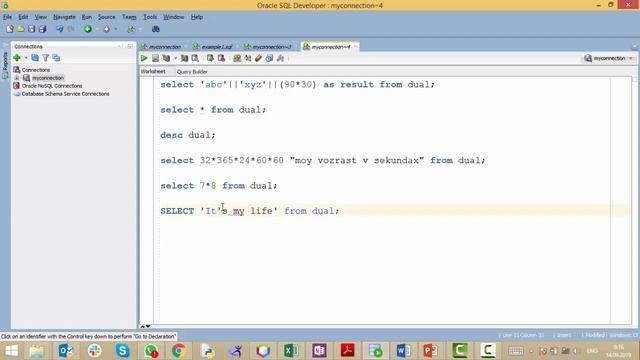640x360 pixels.
Task: Open the Source menu
Action: tap(107, 17)
